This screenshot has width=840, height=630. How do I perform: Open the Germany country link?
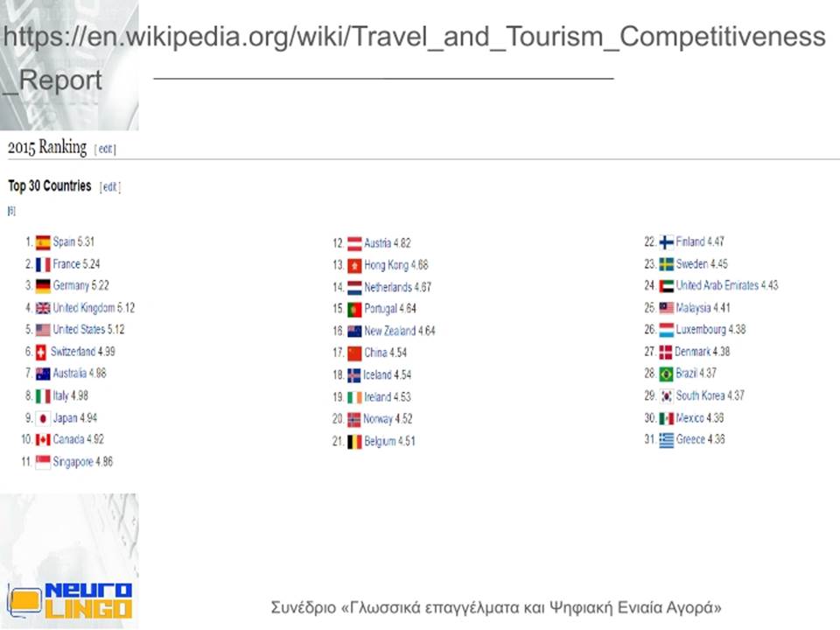click(71, 285)
